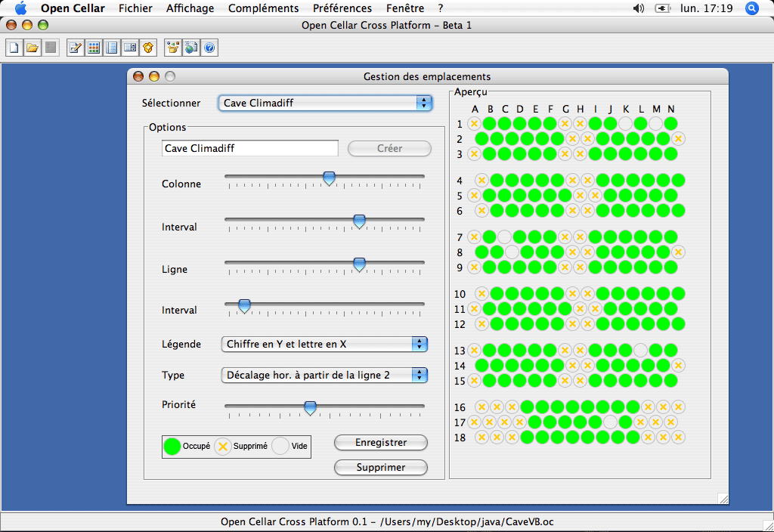This screenshot has height=532, width=774.
Task: Click the yellow open box toolbar icon
Action: [148, 48]
